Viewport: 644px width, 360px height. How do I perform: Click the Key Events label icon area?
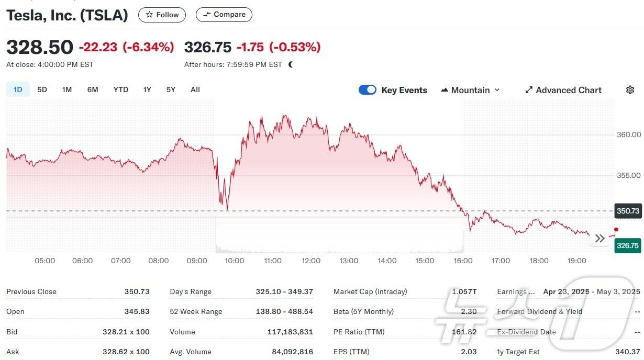[404, 90]
